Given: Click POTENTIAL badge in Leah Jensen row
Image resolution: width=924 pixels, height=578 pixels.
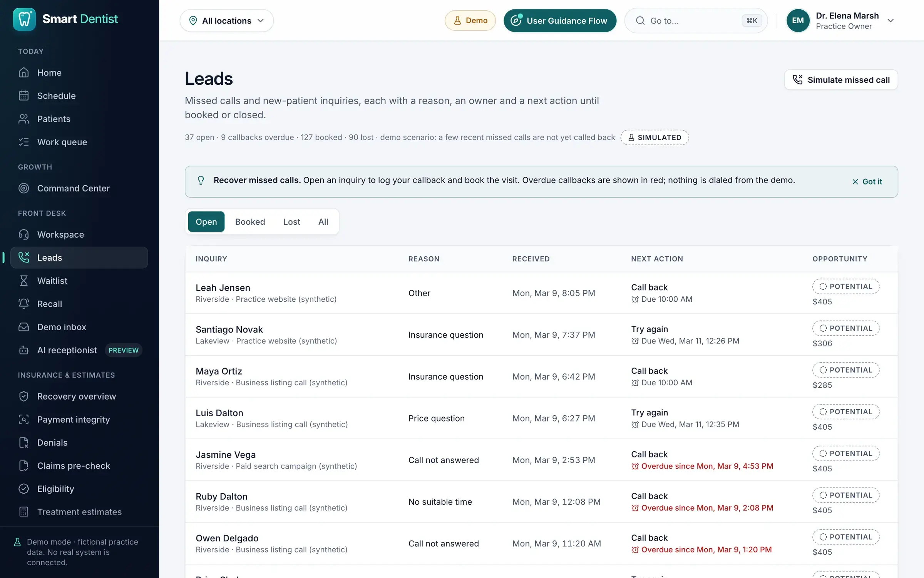Looking at the screenshot, I should pos(846,286).
